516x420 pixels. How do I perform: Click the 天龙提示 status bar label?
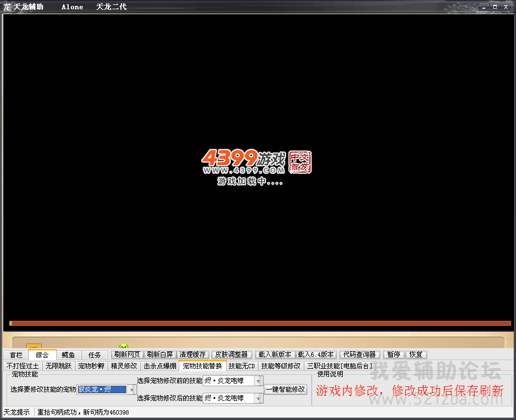coord(16,412)
